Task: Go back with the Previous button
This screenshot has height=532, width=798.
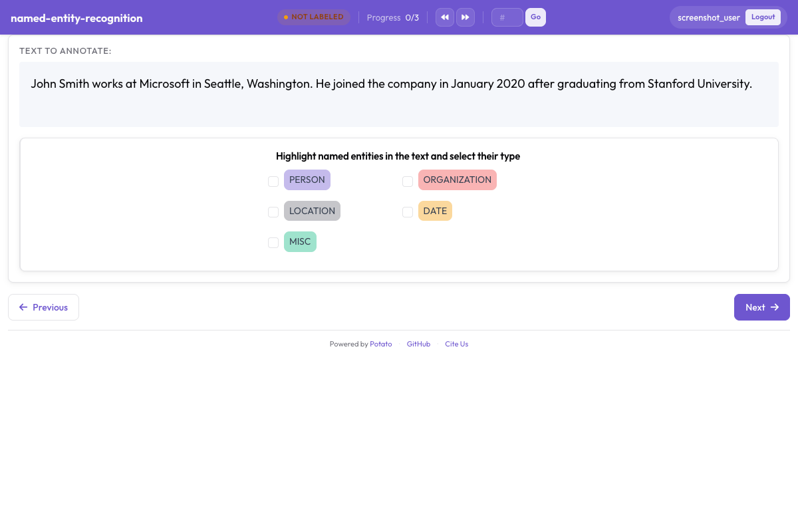Action: (x=43, y=307)
